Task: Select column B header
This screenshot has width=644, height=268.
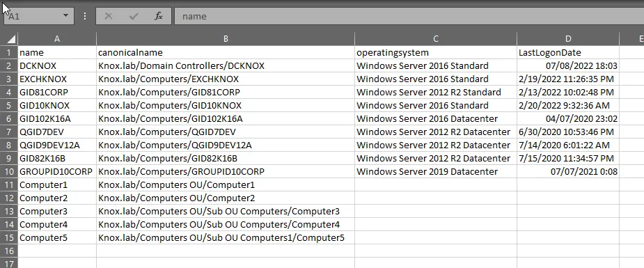Action: click(226, 39)
